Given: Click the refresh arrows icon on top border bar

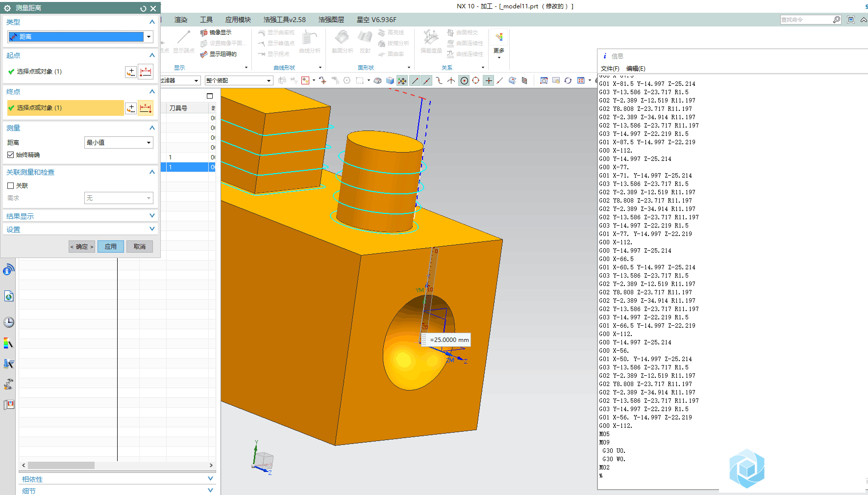Looking at the screenshot, I should coord(568,80).
